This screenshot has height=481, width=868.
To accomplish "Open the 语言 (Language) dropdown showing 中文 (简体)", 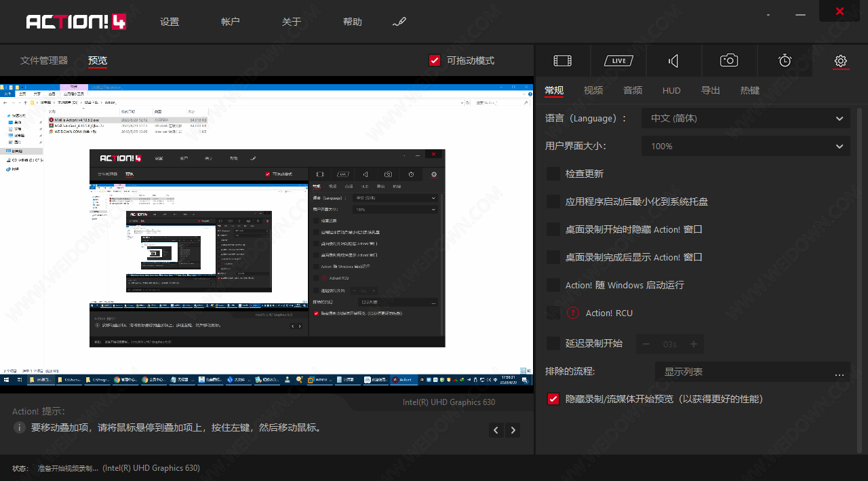I will tap(746, 118).
